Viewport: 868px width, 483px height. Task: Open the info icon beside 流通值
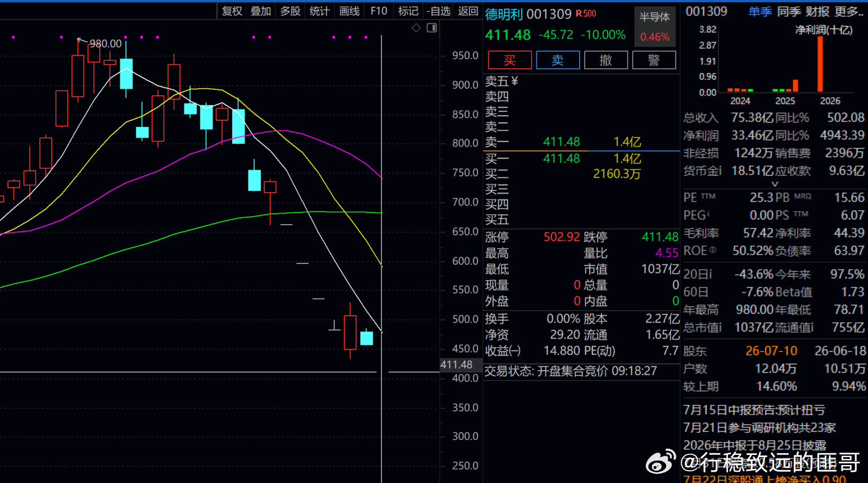click(811, 327)
